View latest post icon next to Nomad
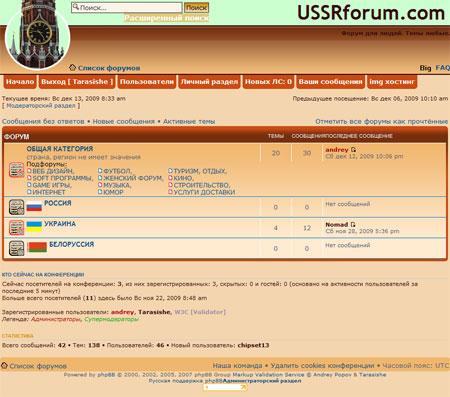The height and width of the screenshot is (397, 450). point(353,225)
